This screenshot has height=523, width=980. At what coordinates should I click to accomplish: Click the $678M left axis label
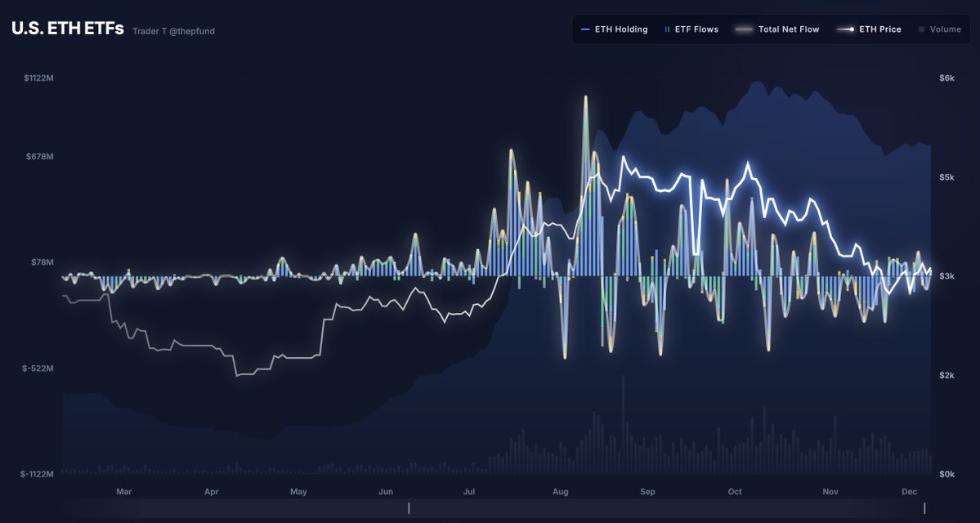click(41, 156)
